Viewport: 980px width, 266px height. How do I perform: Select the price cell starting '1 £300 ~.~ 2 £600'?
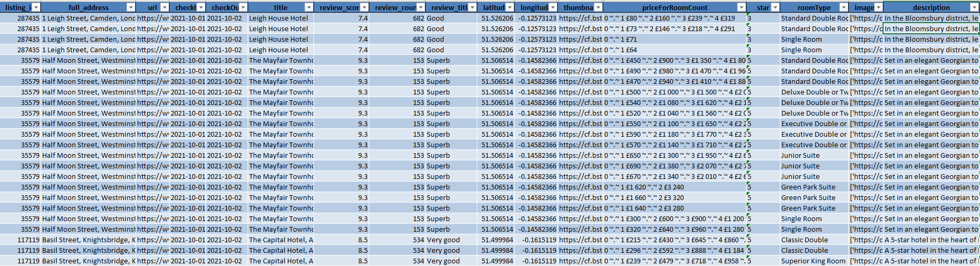(x=675, y=218)
